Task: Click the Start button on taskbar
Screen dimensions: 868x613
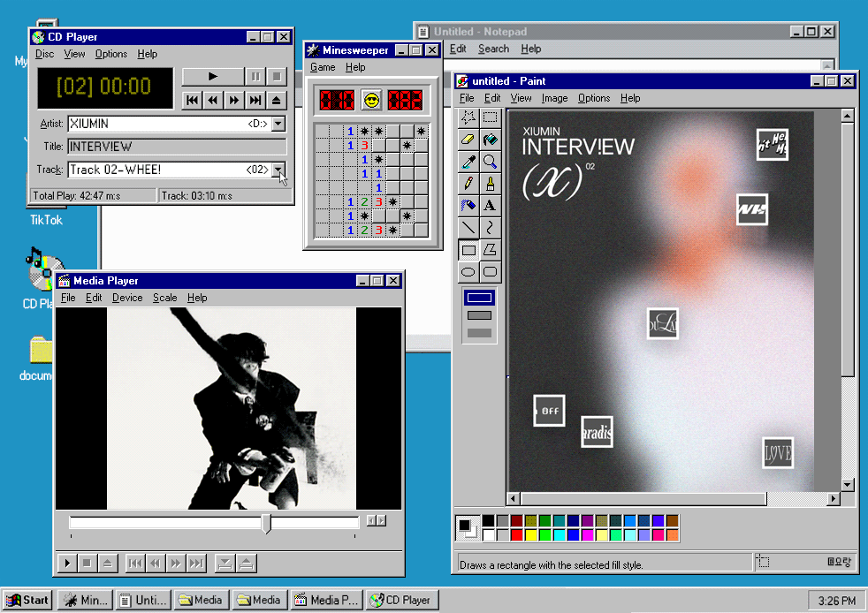Action: (x=27, y=600)
